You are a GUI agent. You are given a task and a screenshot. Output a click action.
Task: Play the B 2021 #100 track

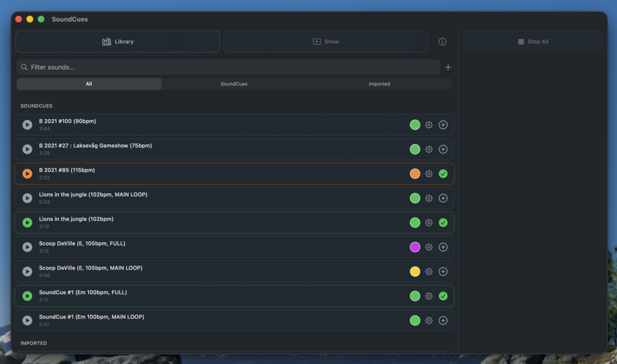click(27, 124)
